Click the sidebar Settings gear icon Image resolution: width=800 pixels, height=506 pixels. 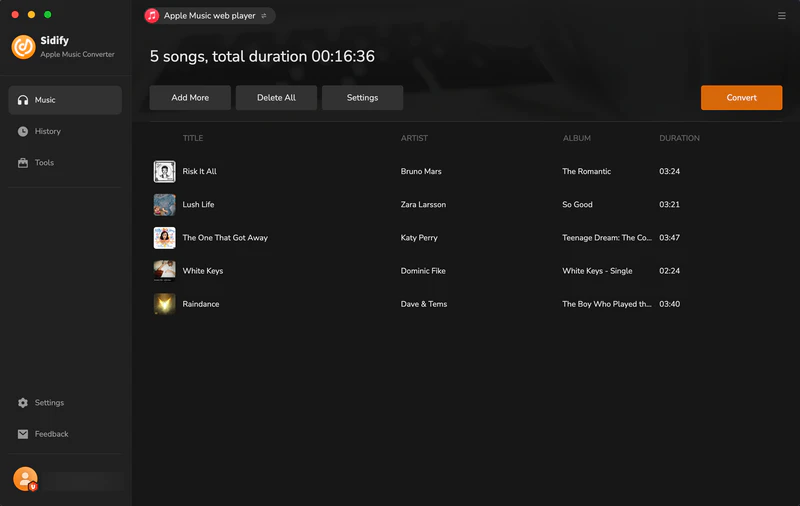23,403
